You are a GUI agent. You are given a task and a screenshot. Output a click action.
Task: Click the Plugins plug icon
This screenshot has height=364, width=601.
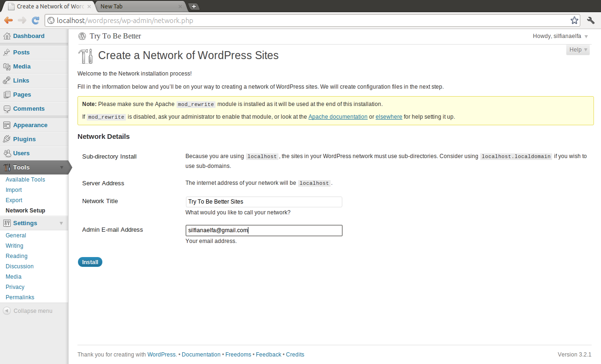(7, 139)
